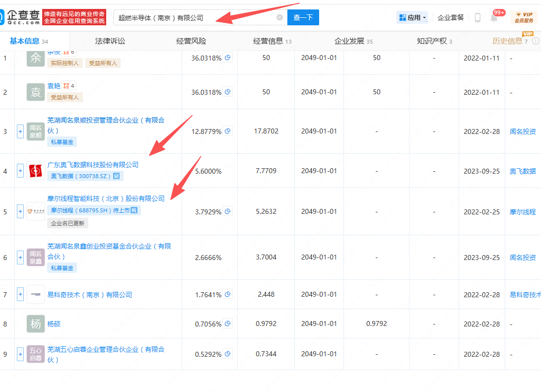Open 奥飞数据 link in last column
541x392 pixels.
coord(523,171)
